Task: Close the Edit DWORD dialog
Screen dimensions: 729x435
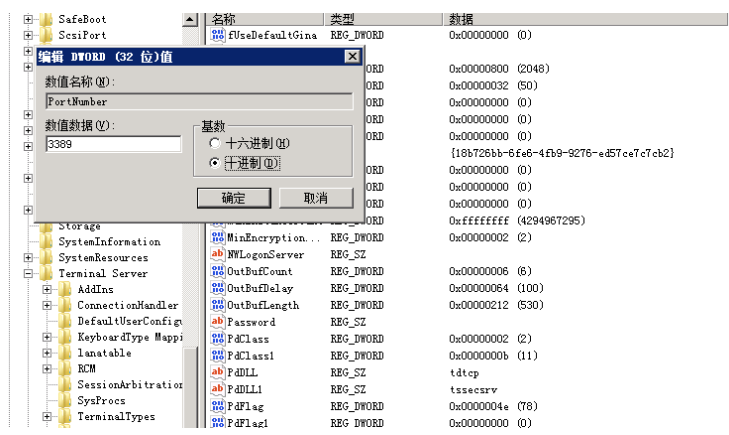Action: (352, 57)
